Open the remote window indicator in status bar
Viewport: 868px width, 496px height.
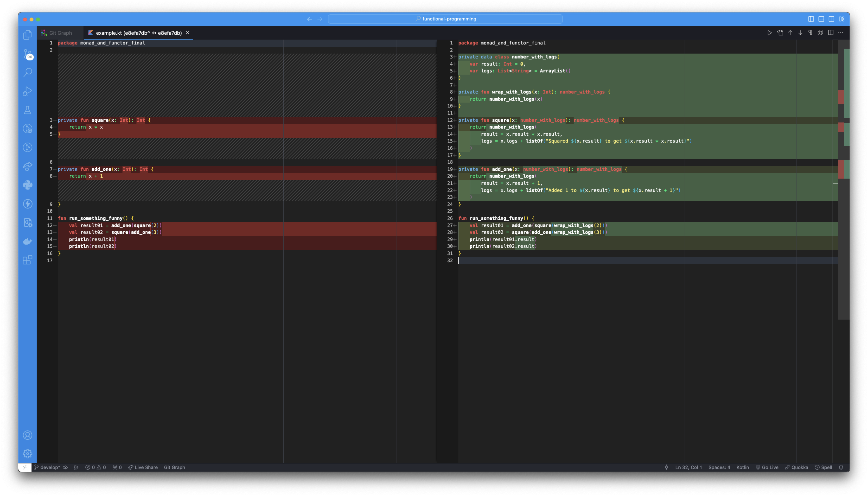25,467
